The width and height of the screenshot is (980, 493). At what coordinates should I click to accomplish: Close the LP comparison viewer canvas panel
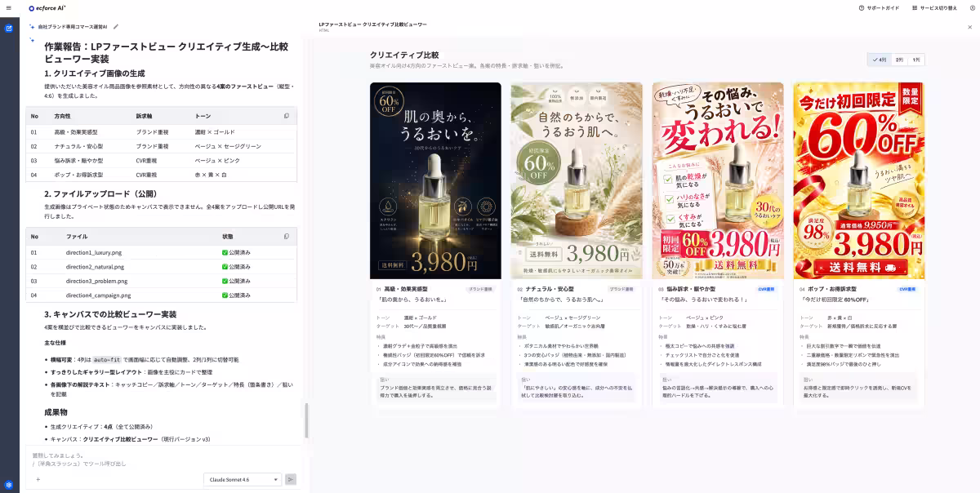pyautogui.click(x=970, y=27)
